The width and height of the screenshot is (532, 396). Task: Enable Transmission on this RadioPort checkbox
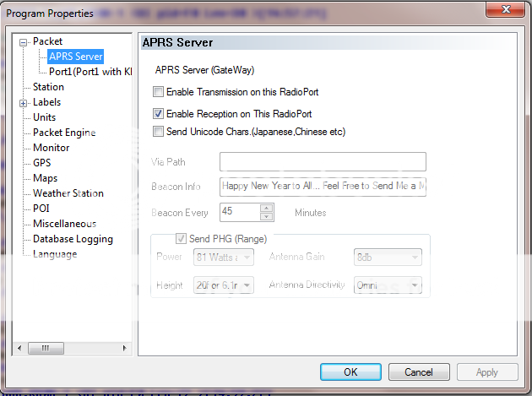click(159, 92)
